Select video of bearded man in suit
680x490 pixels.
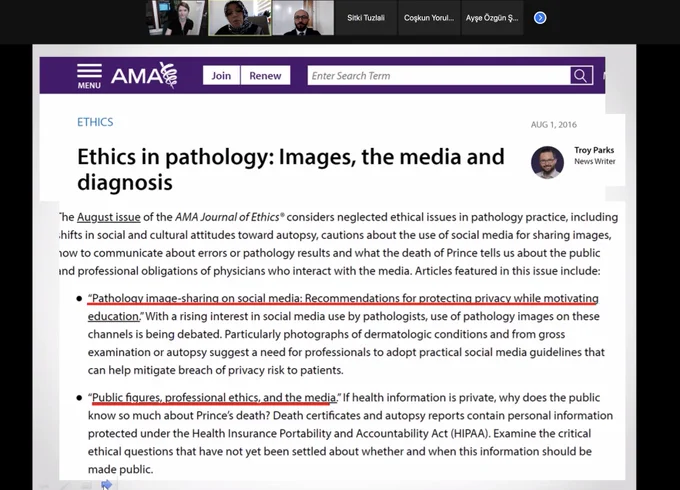303,18
